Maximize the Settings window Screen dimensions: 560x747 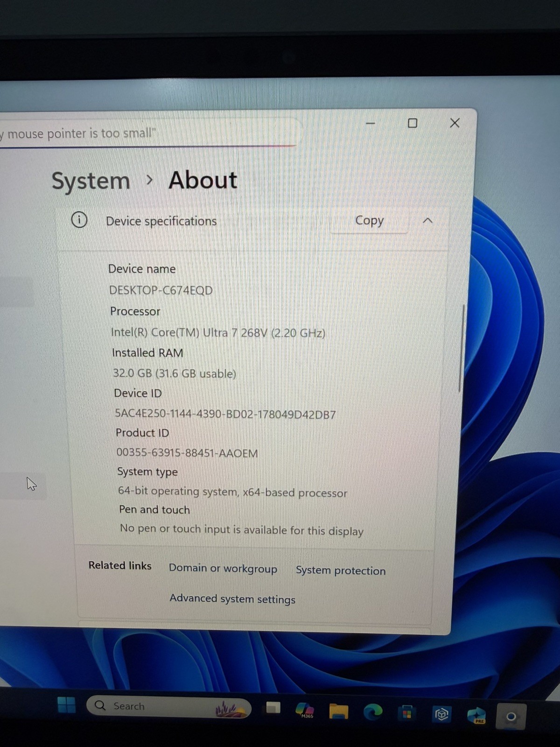point(413,123)
